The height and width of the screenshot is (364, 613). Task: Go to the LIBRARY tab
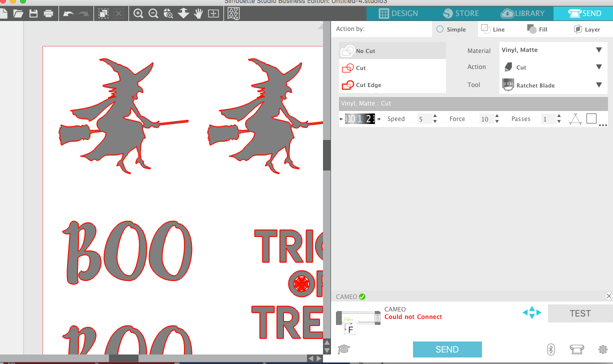point(523,13)
